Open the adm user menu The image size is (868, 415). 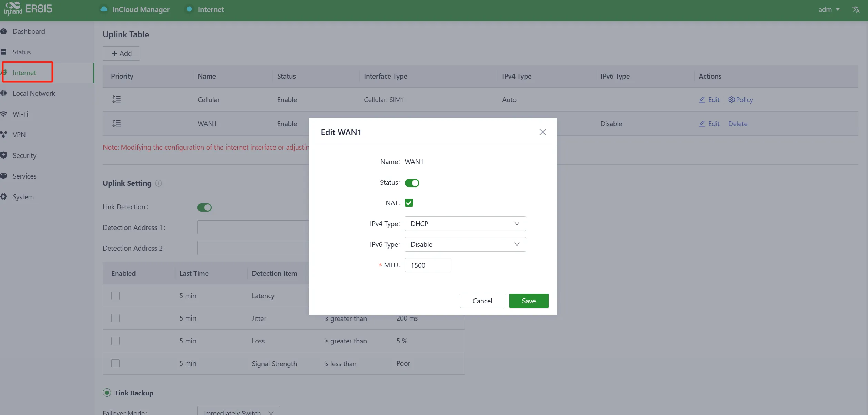click(829, 9)
